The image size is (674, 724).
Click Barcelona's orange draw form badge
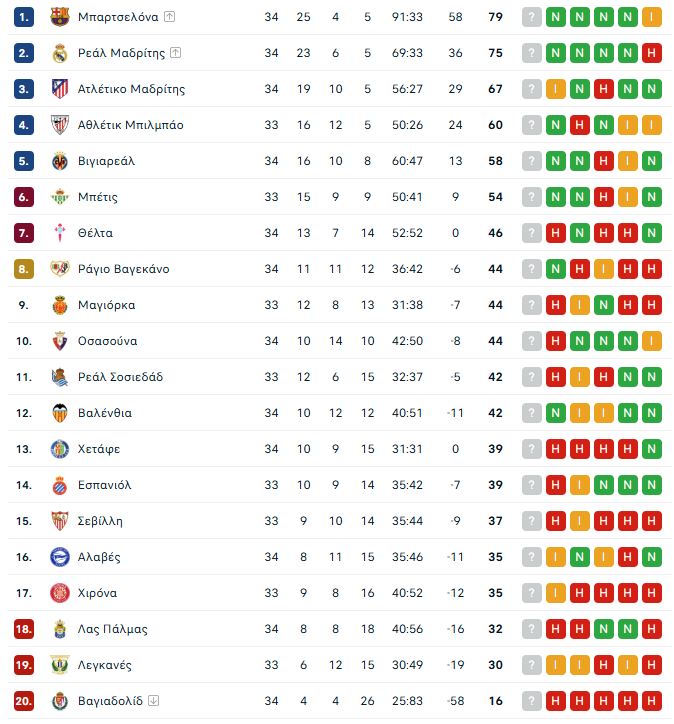click(652, 17)
